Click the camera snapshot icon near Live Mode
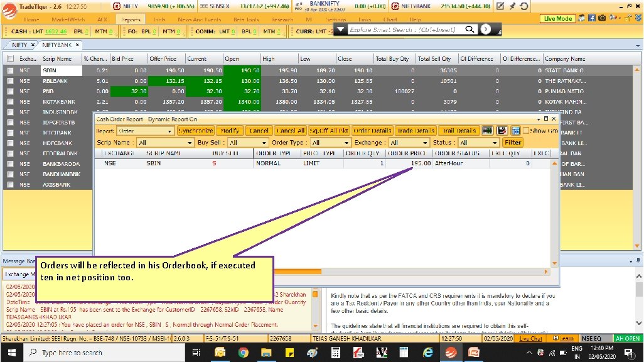The height and width of the screenshot is (362, 644). point(602,18)
